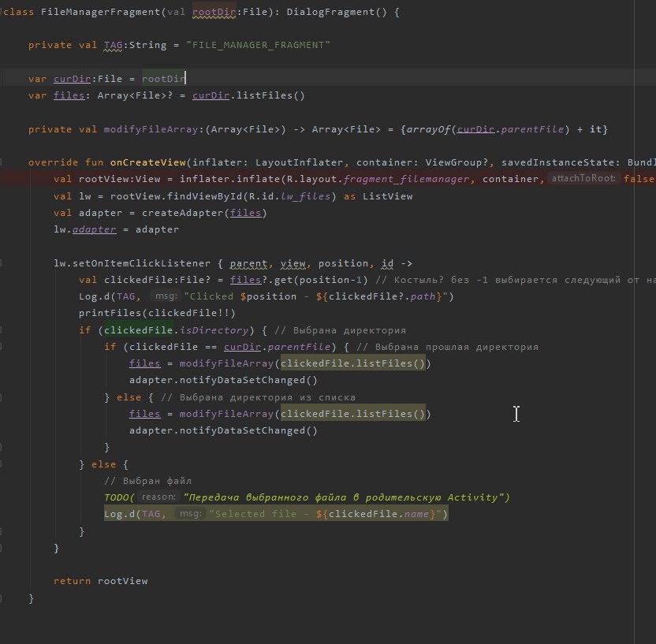656x644 pixels.
Task: Click msg: hint on the Selected file line
Action: click(x=191, y=513)
